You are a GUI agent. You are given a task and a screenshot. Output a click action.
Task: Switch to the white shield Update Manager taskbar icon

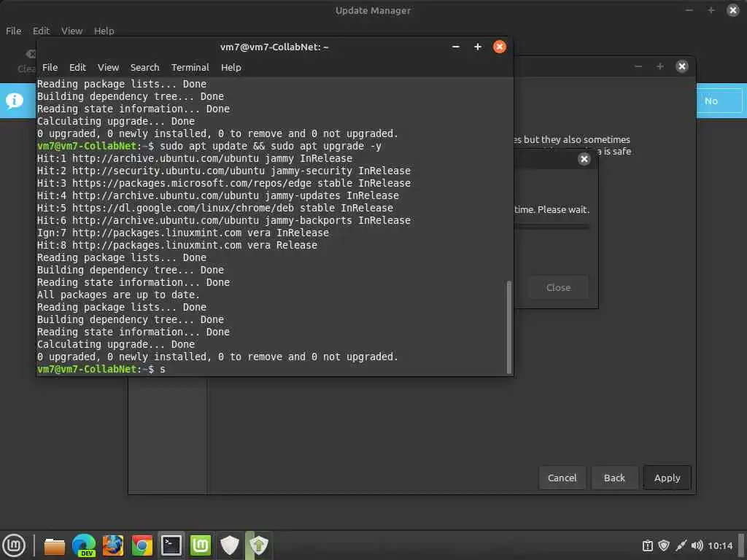click(230, 545)
